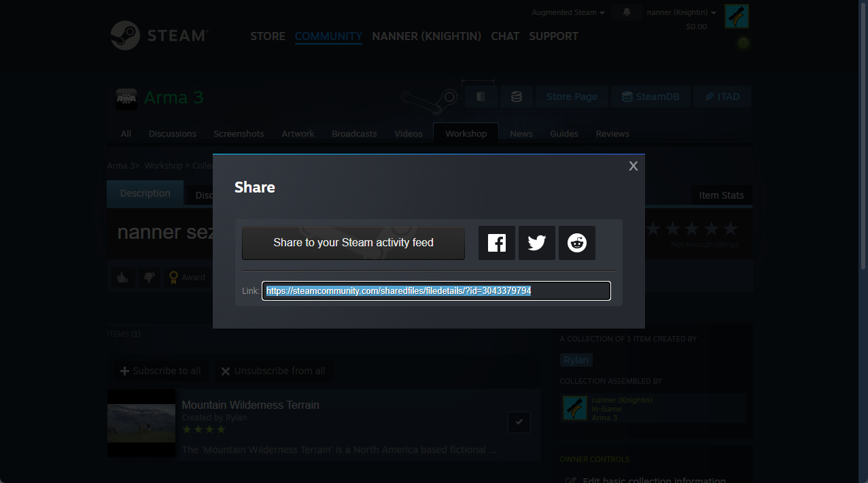This screenshot has width=868, height=483.
Task: Switch to the Discussions tab
Action: [173, 133]
